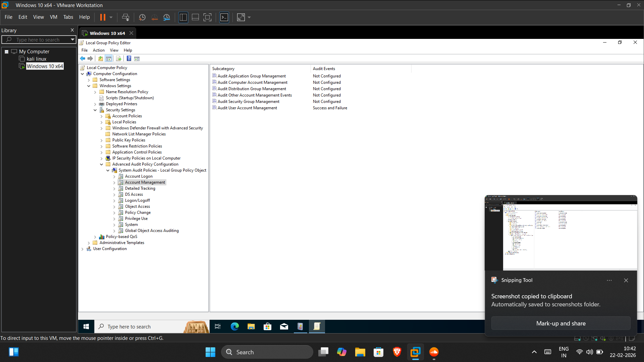Open dropdown arrow next to stretch guest icon
This screenshot has height=362, width=644.
coord(249,17)
